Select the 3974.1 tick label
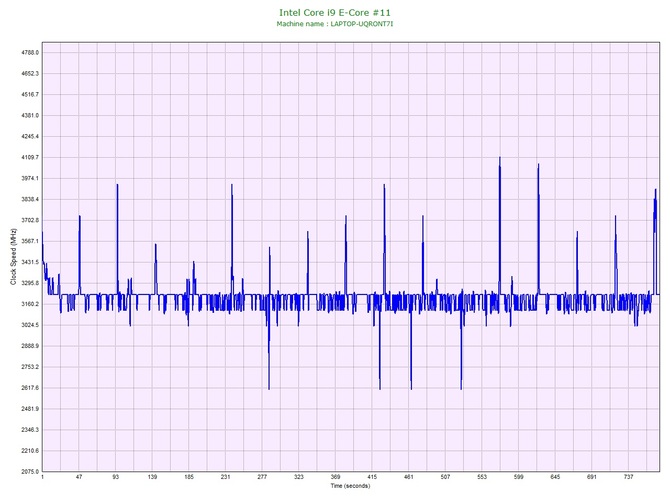This screenshot has height=503, width=670. tap(30, 178)
